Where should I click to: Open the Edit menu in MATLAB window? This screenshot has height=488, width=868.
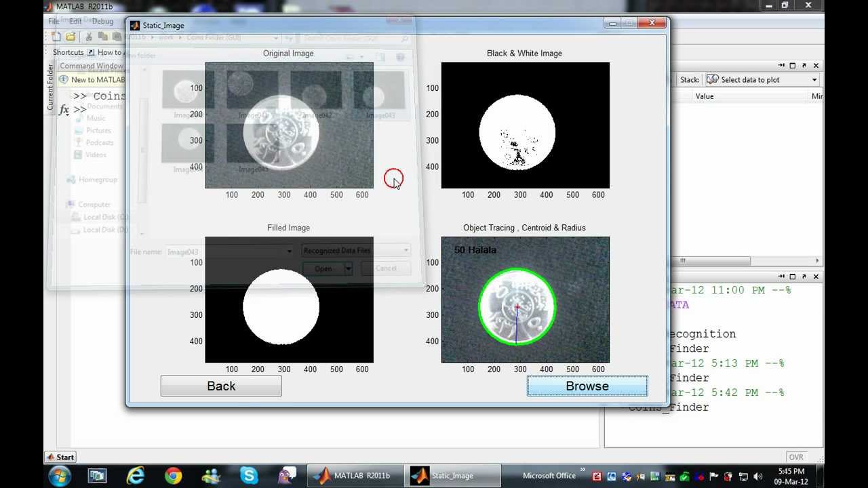click(x=75, y=21)
